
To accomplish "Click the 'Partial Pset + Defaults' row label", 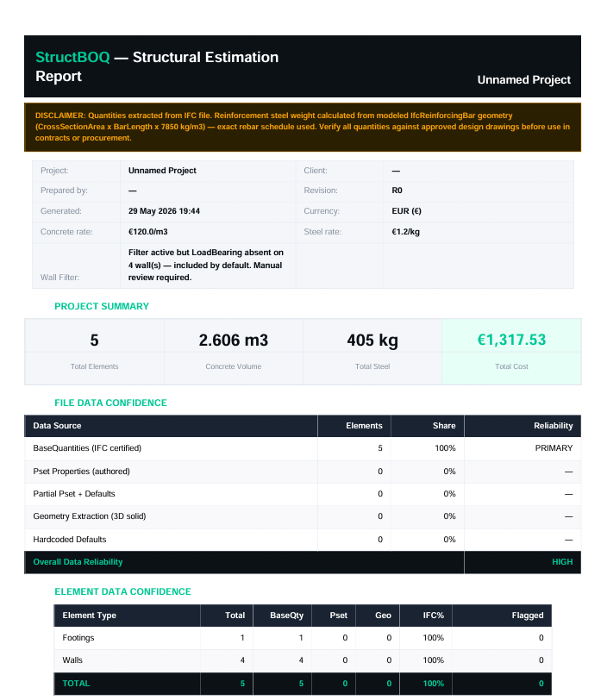I will point(73,494).
